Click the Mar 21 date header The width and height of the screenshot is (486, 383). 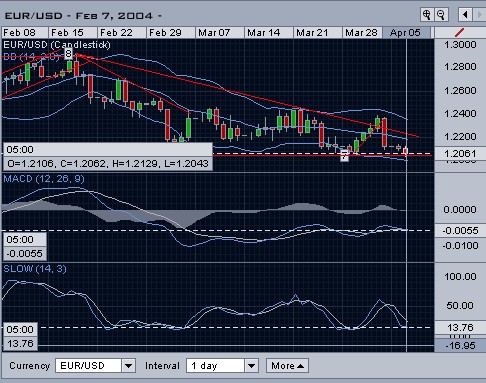318,33
